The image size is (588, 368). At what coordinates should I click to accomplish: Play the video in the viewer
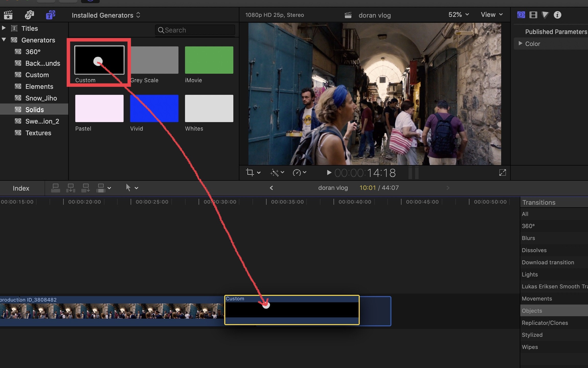329,173
